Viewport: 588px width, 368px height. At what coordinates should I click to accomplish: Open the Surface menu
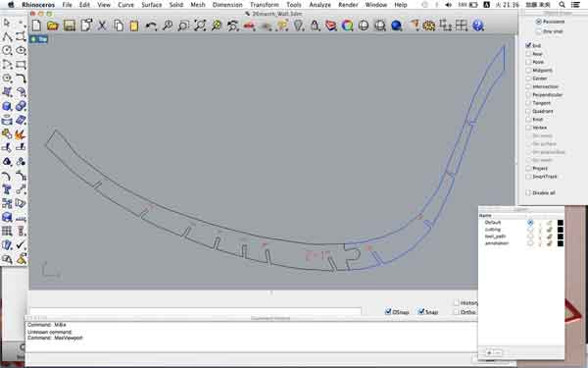(x=152, y=5)
